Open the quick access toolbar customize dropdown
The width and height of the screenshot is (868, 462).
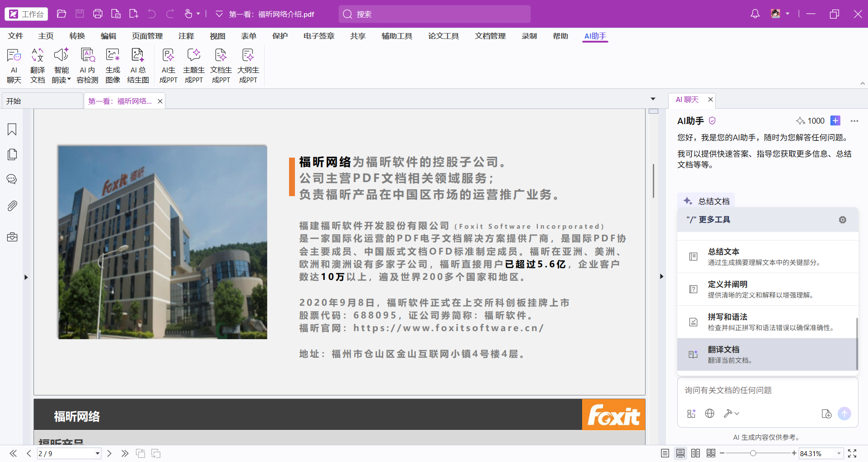tap(219, 14)
